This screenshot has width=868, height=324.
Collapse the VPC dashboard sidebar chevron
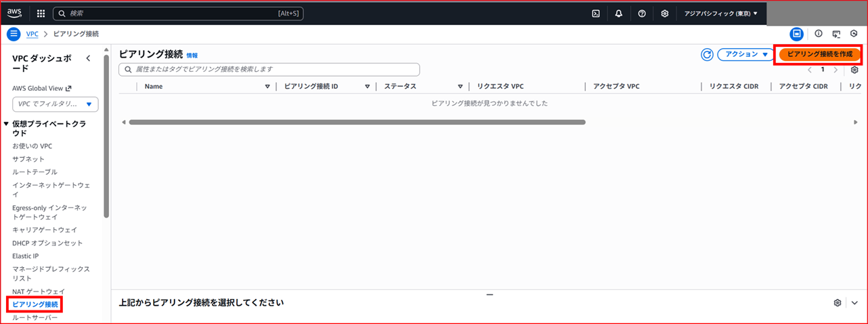(x=88, y=59)
